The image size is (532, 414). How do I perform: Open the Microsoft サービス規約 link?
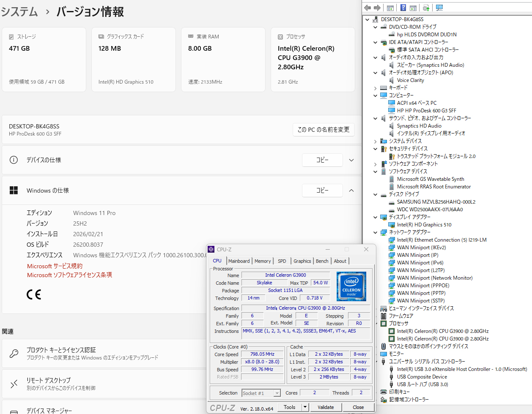55,266
